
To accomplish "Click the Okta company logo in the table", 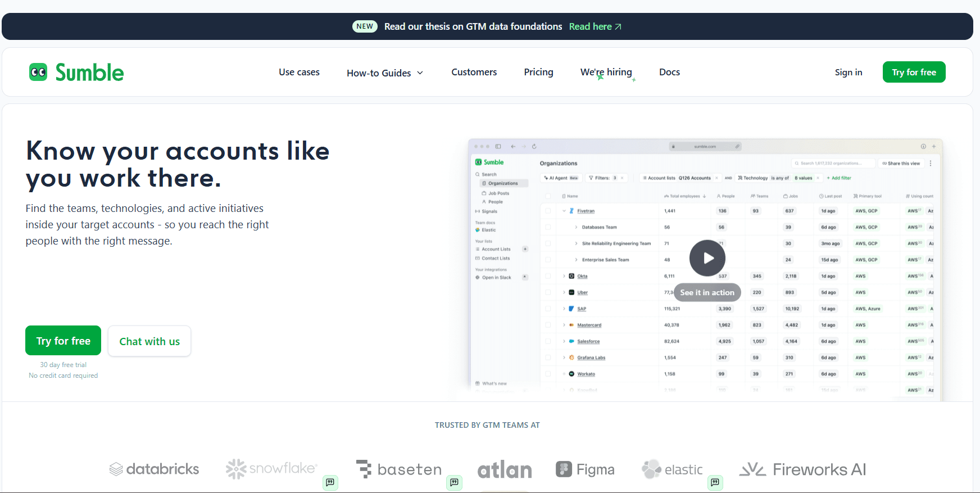I will [x=571, y=277].
